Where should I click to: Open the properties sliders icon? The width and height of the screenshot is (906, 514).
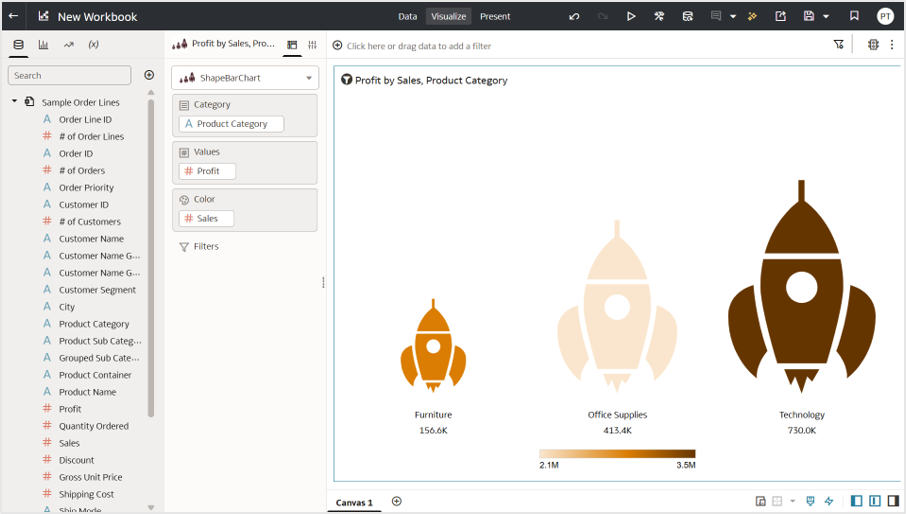pyautogui.click(x=313, y=44)
